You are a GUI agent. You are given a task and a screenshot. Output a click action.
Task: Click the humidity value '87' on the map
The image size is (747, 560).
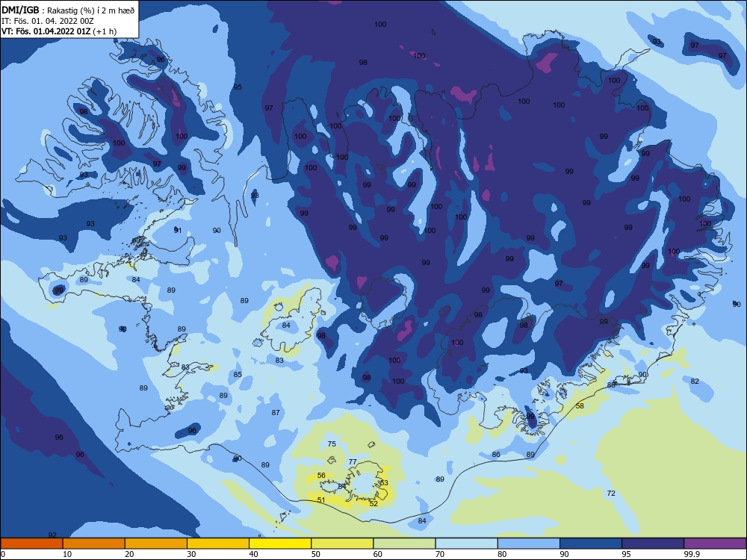[276, 412]
